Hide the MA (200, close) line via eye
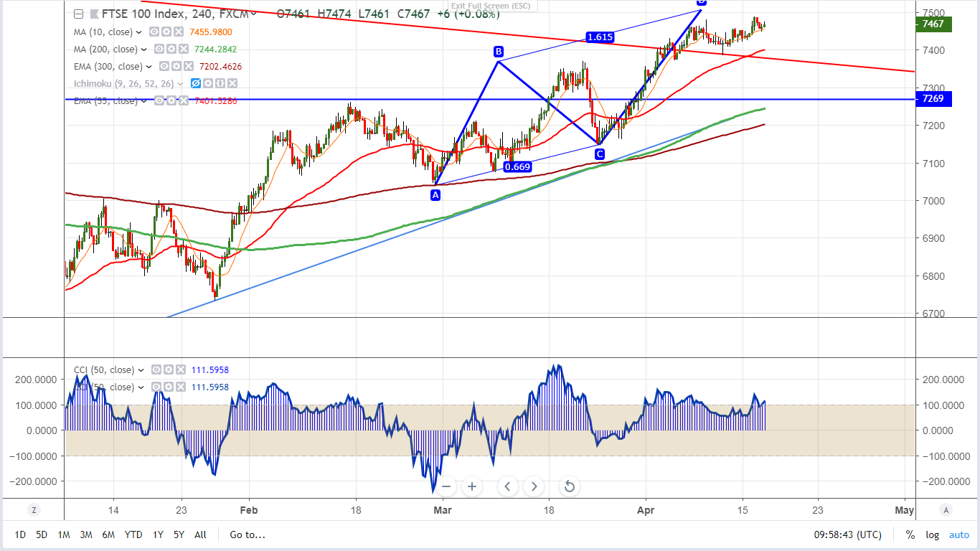This screenshot has width=980, height=551. pos(158,49)
